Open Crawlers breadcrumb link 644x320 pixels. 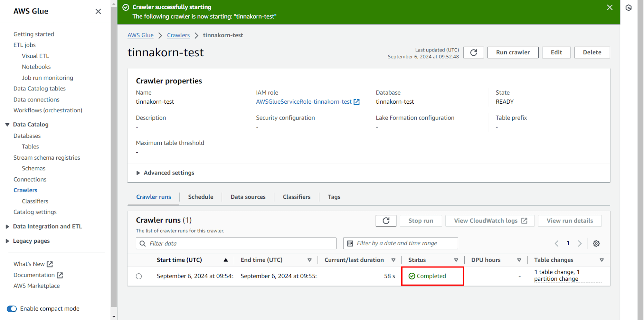(178, 35)
